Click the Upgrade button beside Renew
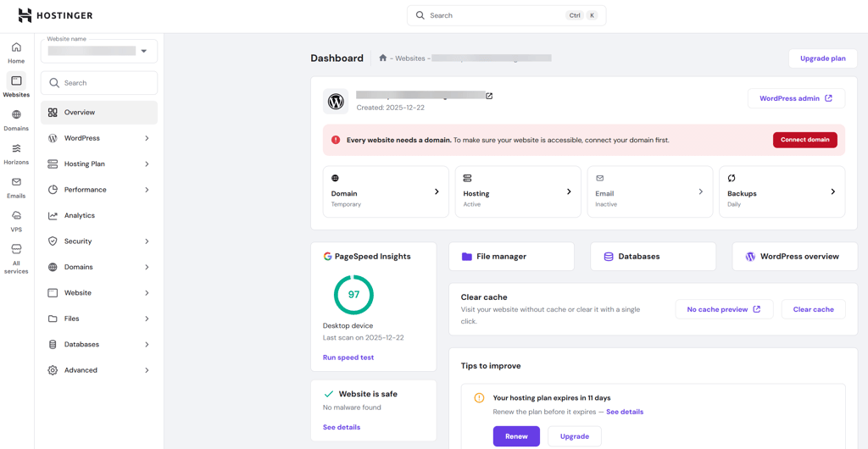Image resolution: width=868 pixels, height=449 pixels. 575,436
